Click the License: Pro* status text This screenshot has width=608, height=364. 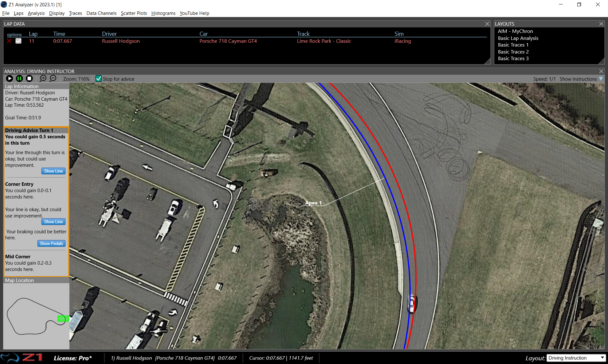point(73,358)
